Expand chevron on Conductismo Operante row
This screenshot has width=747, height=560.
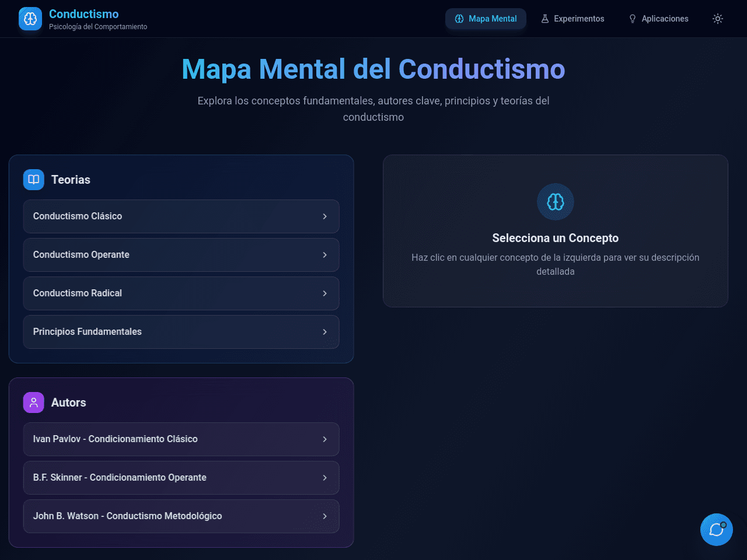(x=325, y=255)
